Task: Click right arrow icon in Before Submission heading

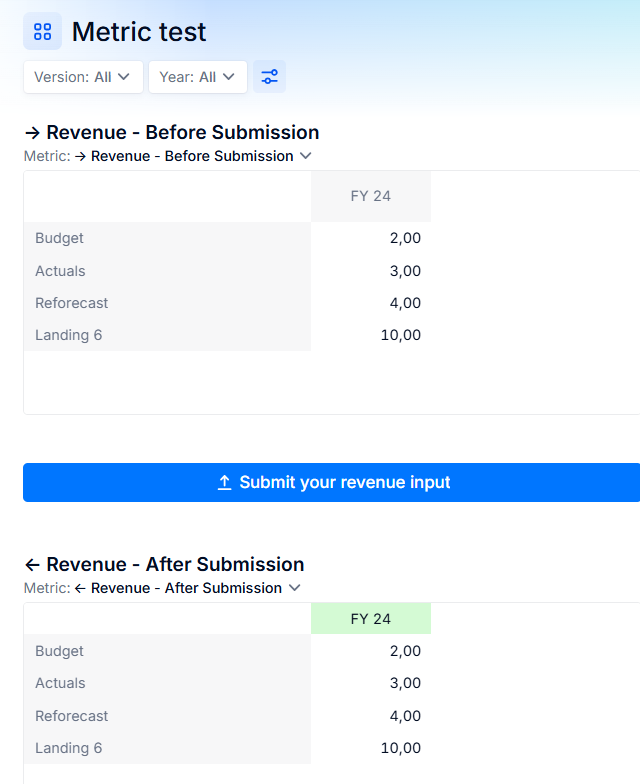Action: 32,133
